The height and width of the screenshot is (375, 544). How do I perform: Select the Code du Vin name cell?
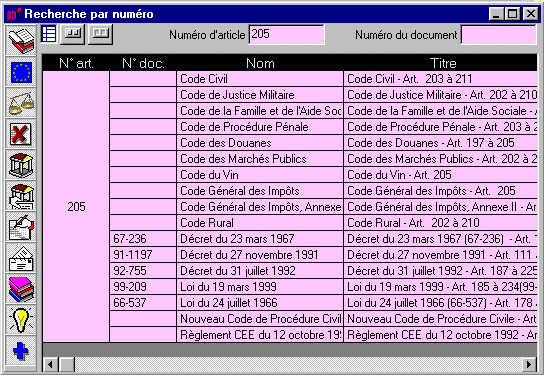pos(260,174)
